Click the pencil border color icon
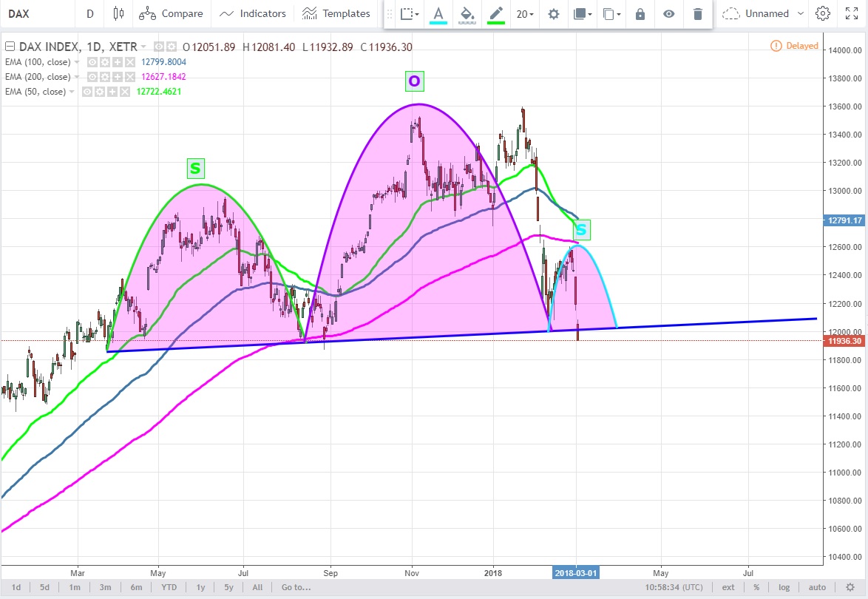 tap(495, 13)
